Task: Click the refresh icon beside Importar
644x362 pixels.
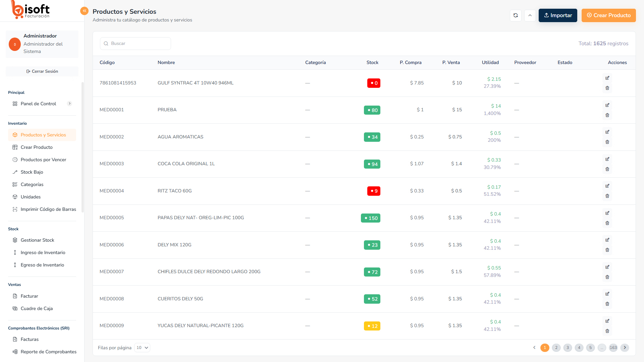Action: tap(516, 15)
